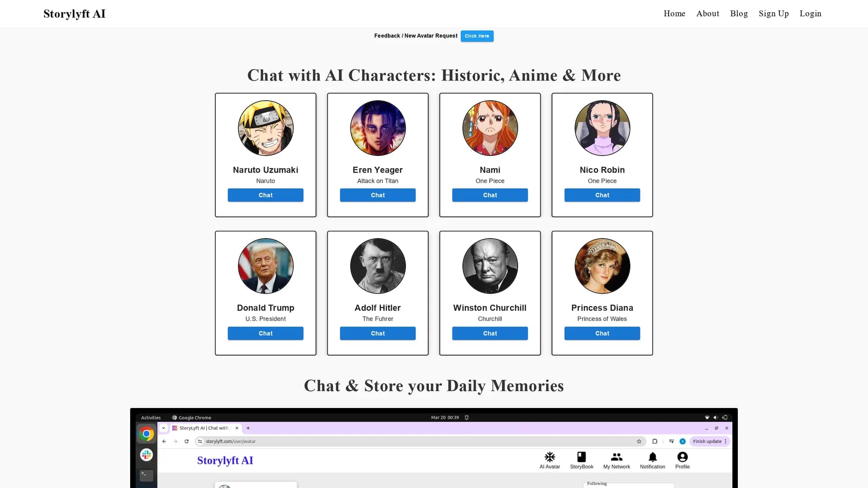Click the 'Attack on Titan' subtitle
The height and width of the screenshot is (488, 868).
[x=377, y=181]
